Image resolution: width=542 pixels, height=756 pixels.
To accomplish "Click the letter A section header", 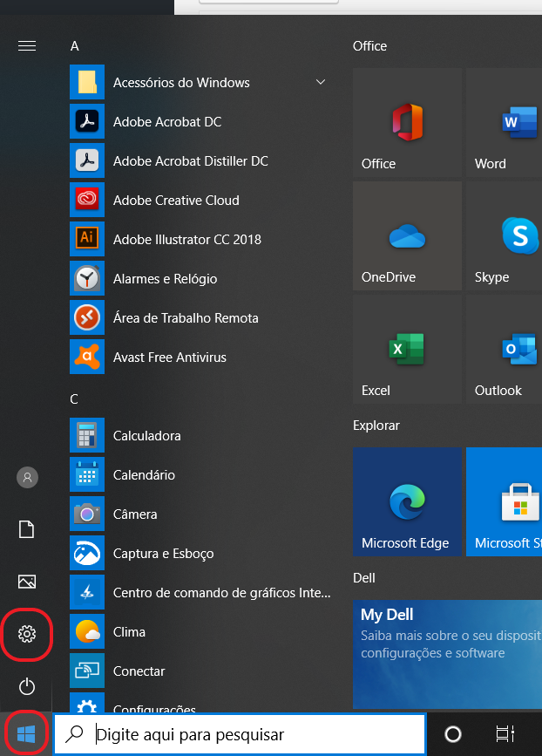I will point(75,45).
